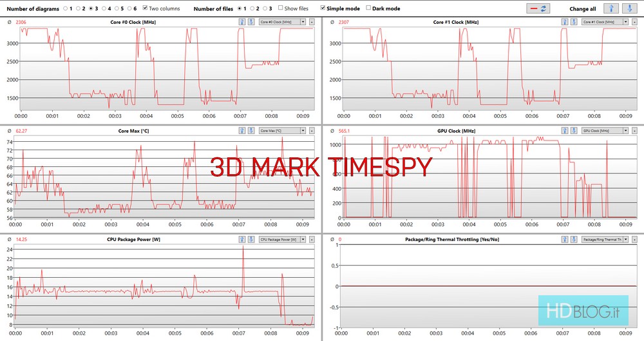The height and width of the screenshot is (341, 644).
Task: Click down arrow of Core Max diagram
Action: [251, 130]
